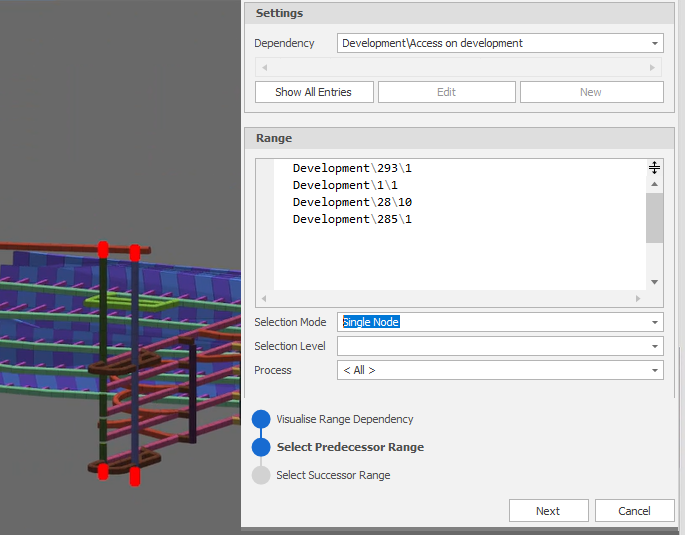The image size is (685, 535).
Task: Click the grey Select Successor Range step circle
Action: 261,475
